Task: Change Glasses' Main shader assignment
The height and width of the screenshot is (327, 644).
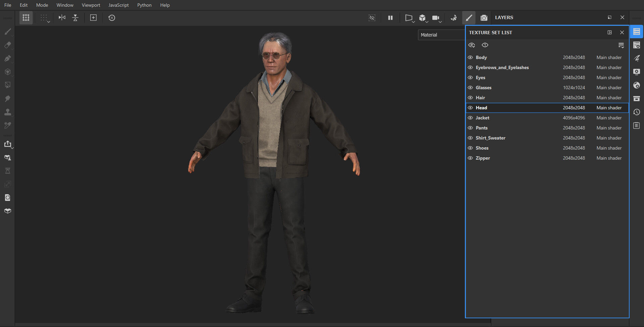Action: coord(609,88)
